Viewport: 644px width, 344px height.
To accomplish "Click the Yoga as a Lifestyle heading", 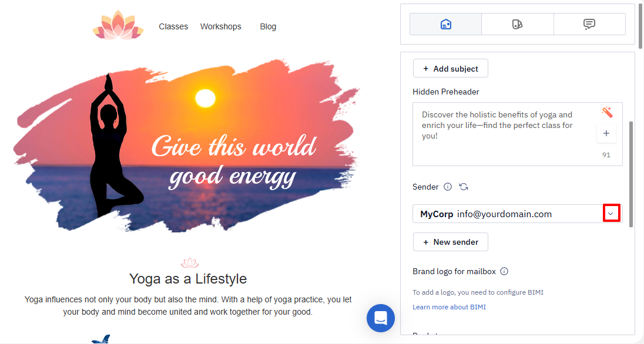I will tap(188, 279).
